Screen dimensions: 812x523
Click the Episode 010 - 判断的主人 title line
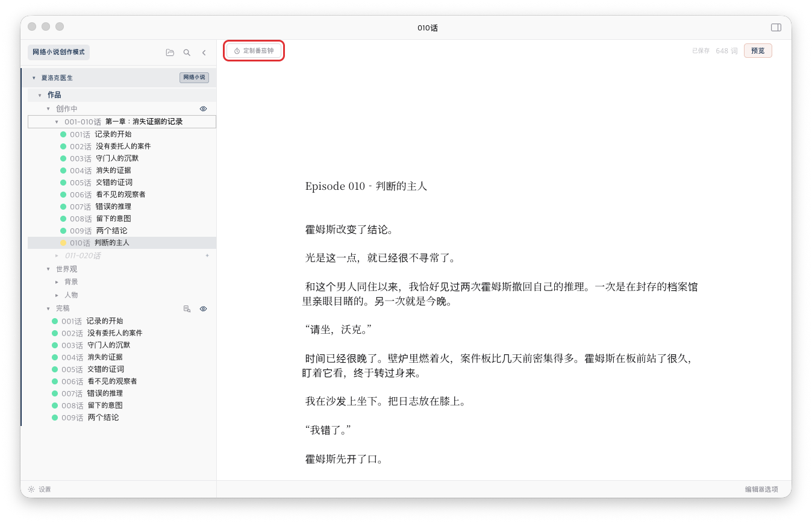click(x=366, y=186)
